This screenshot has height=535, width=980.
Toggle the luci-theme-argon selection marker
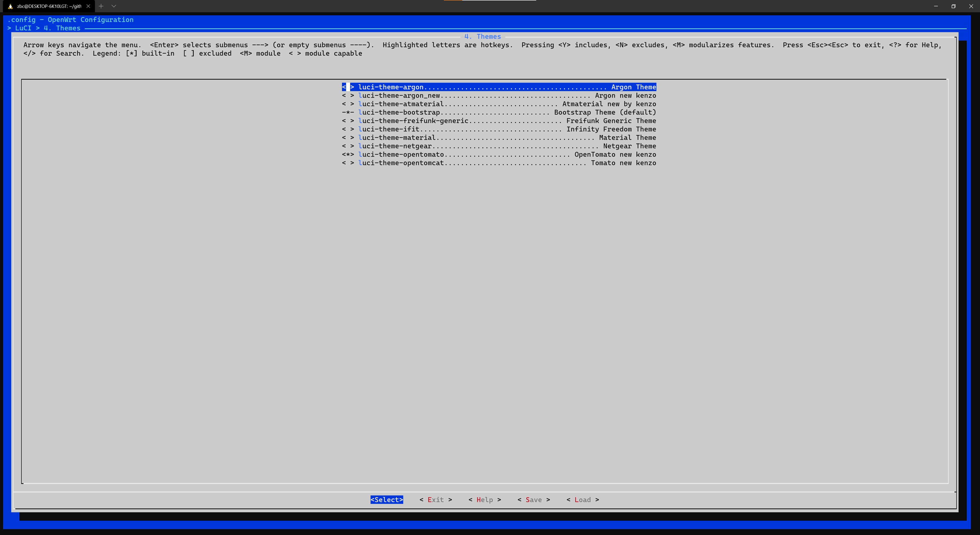coord(348,87)
